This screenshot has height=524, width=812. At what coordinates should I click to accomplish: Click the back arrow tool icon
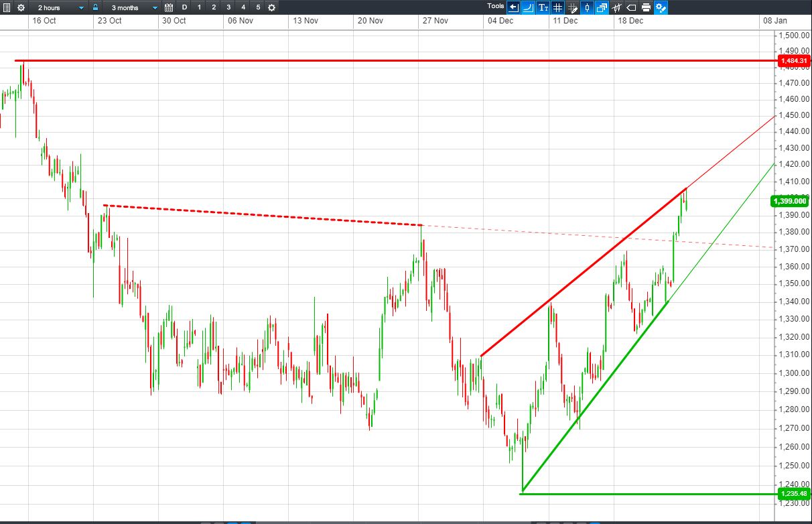pos(513,7)
